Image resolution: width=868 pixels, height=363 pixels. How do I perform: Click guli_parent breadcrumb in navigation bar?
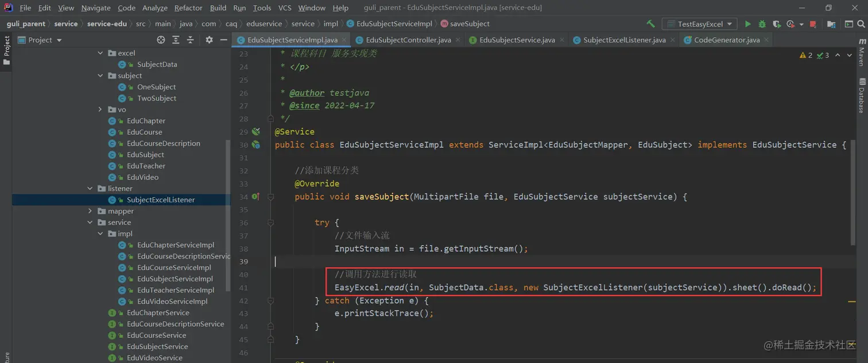[x=26, y=24]
